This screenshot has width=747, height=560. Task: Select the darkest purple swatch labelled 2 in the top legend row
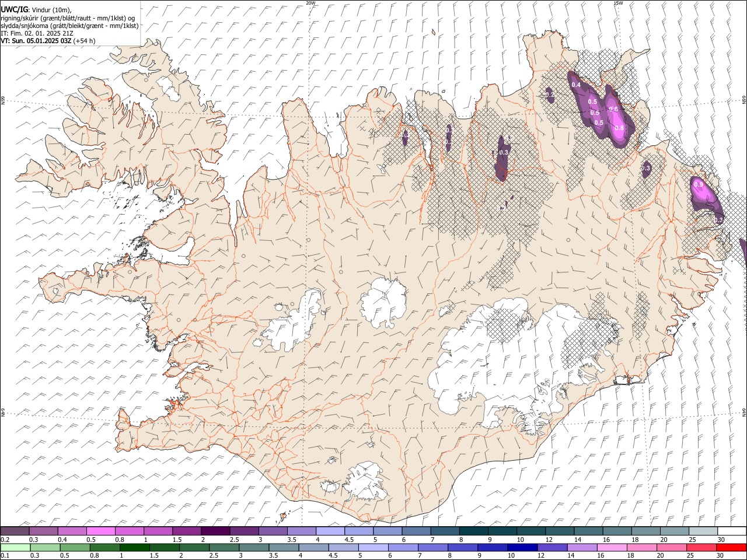pos(215,531)
